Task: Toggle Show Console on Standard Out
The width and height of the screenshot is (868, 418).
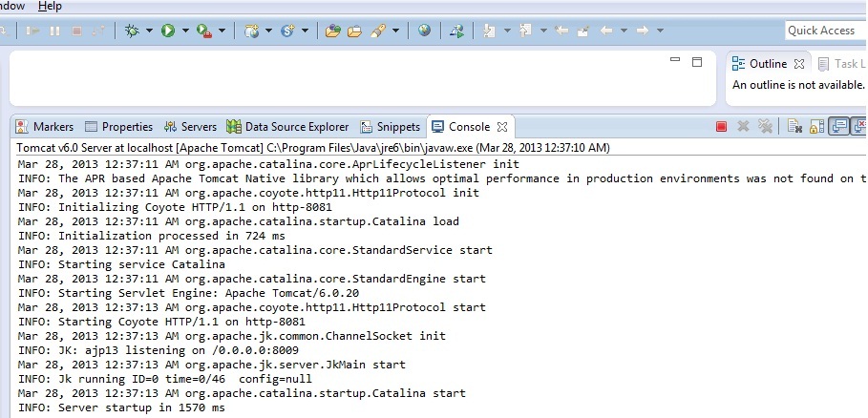Action: coord(839,127)
